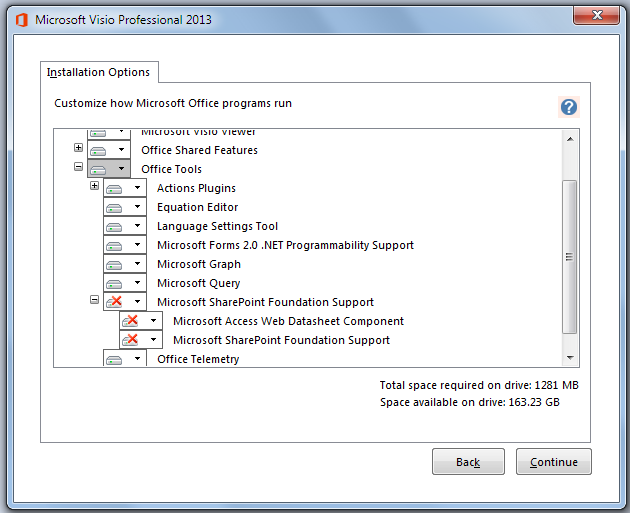Select the Actions Plugins label

pos(196,188)
